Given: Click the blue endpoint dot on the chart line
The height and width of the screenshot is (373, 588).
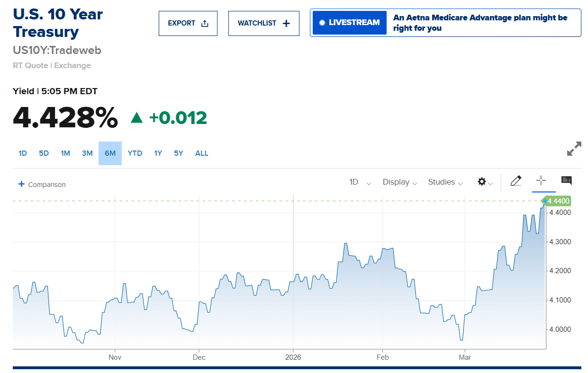Looking at the screenshot, I should pos(544,201).
